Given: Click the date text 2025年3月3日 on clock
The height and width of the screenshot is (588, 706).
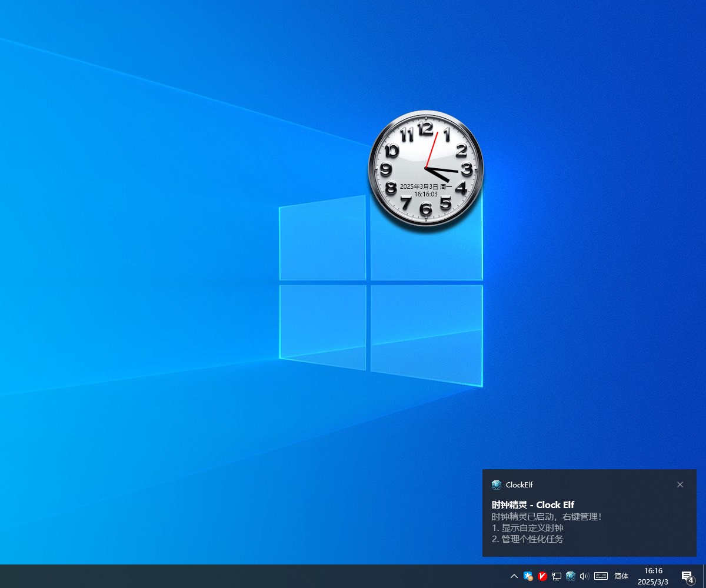Looking at the screenshot, I should pos(419,186).
